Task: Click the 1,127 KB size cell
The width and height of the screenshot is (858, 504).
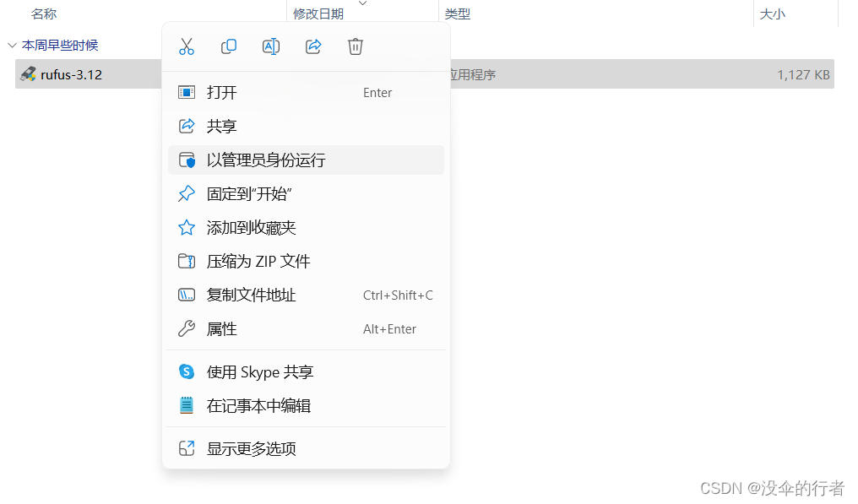Action: point(803,75)
